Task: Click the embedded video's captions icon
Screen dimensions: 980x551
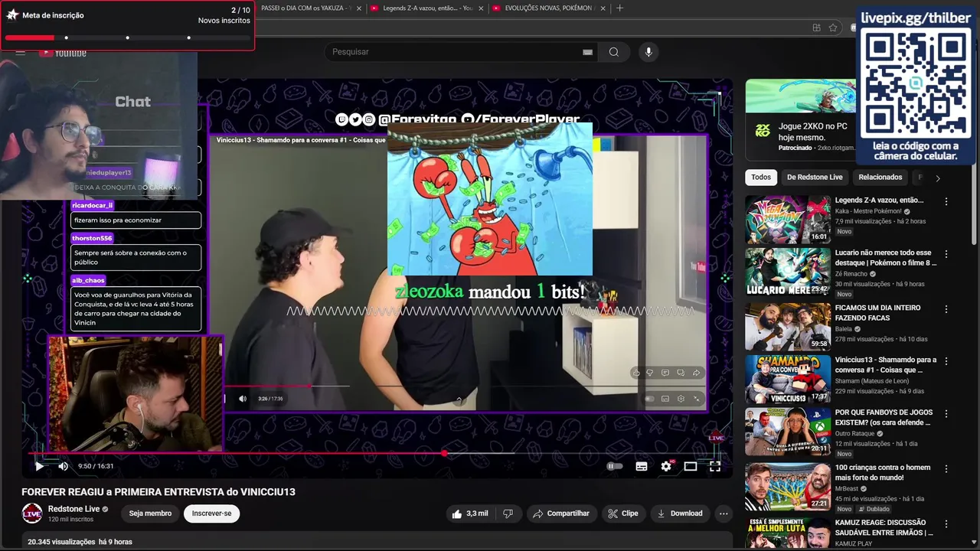Action: tap(665, 399)
